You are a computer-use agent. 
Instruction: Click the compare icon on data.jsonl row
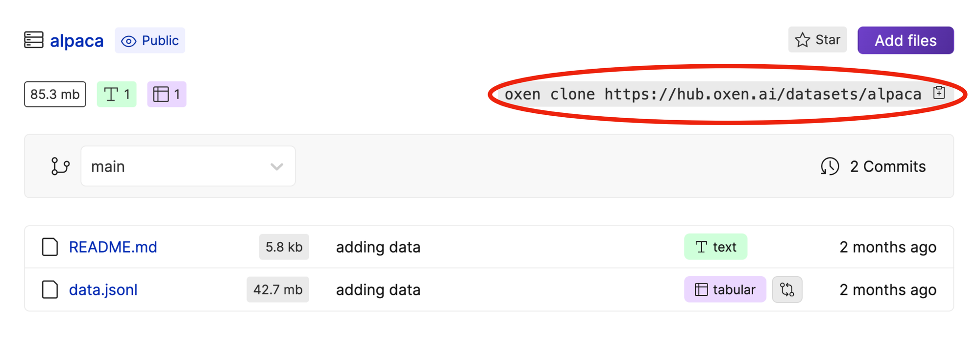tap(787, 289)
